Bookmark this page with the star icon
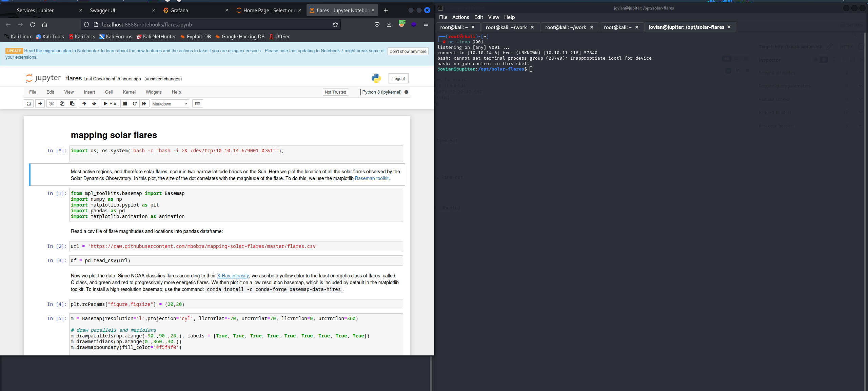 coord(335,24)
